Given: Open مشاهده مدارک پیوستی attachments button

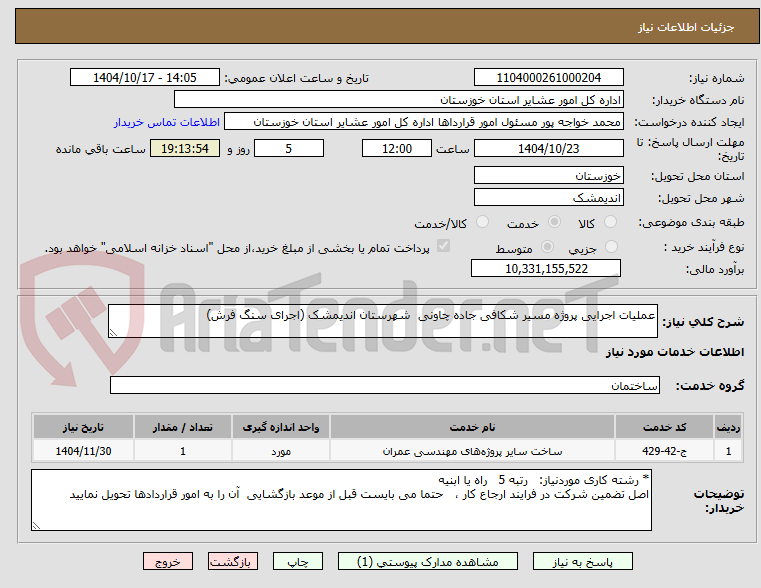Looking at the screenshot, I should point(428,561).
